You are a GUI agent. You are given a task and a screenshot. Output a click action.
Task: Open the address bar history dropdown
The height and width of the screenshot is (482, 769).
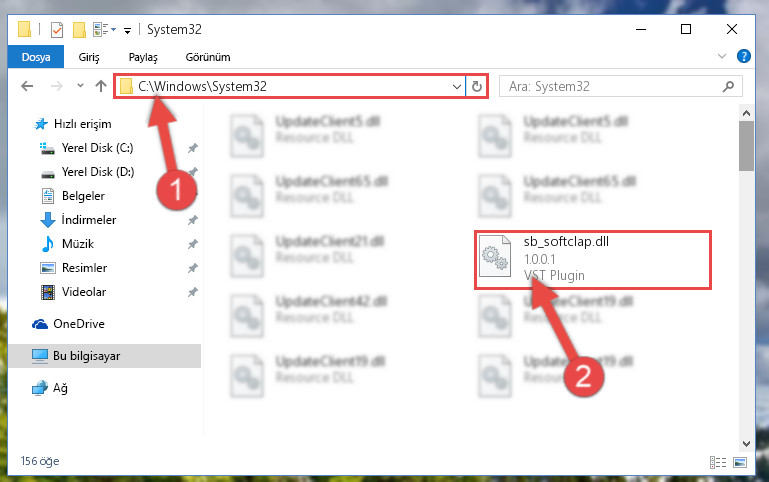pos(457,87)
